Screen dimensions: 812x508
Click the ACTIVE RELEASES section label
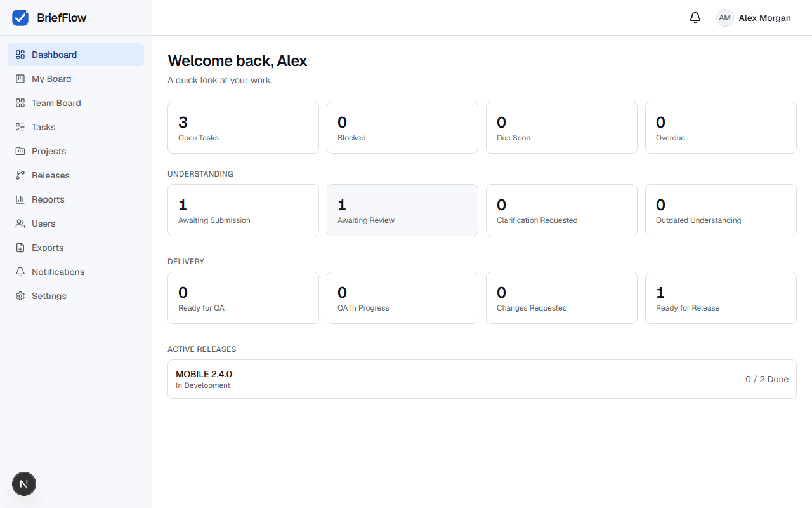[202, 349]
